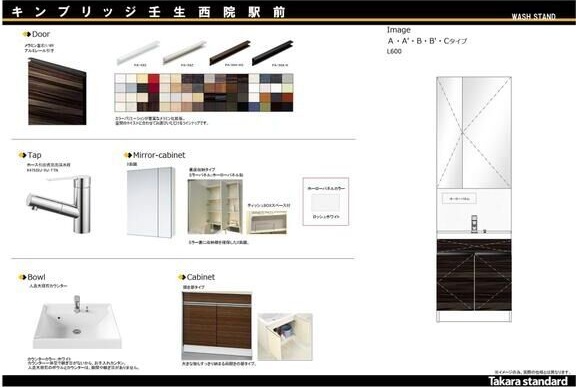Select the white aluminum rail handle image
Viewport: 576px width, 387px height.
coord(138,53)
